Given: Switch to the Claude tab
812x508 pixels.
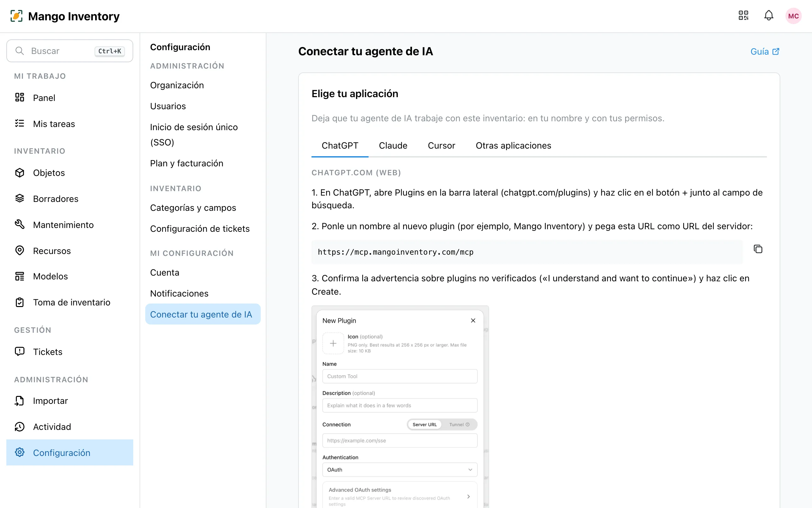Looking at the screenshot, I should 393,145.
